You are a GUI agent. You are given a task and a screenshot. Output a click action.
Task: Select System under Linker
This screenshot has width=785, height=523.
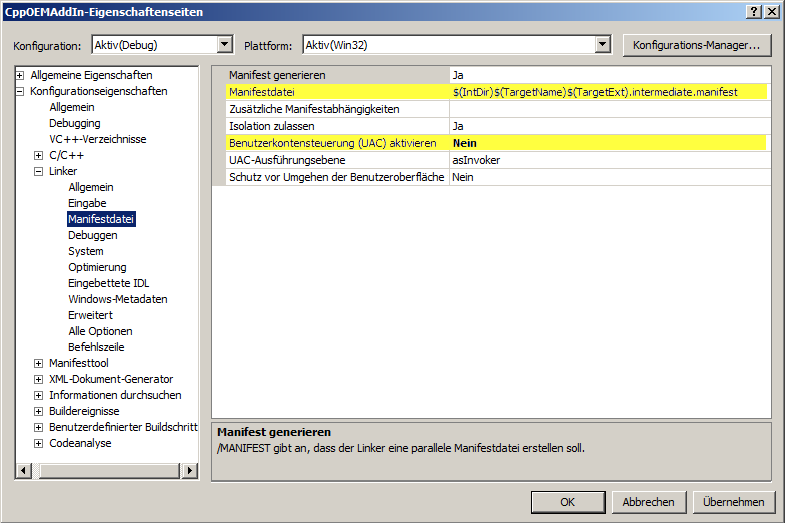click(86, 251)
